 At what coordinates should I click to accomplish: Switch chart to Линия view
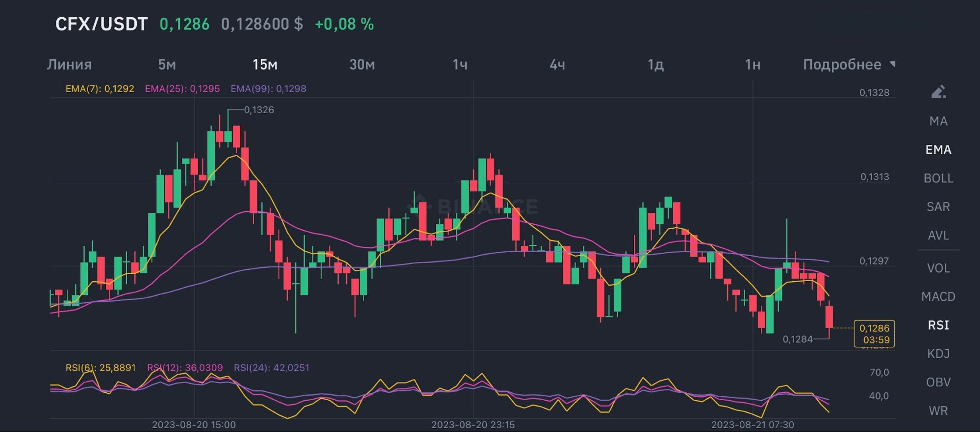(69, 65)
